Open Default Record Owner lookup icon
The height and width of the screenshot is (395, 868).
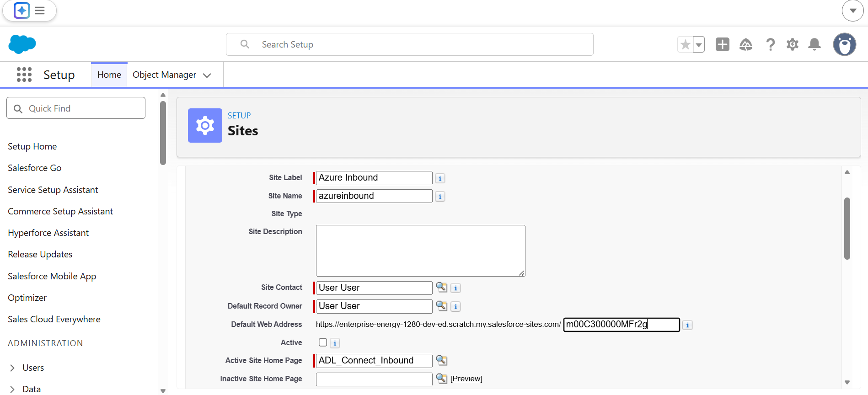coord(441,306)
